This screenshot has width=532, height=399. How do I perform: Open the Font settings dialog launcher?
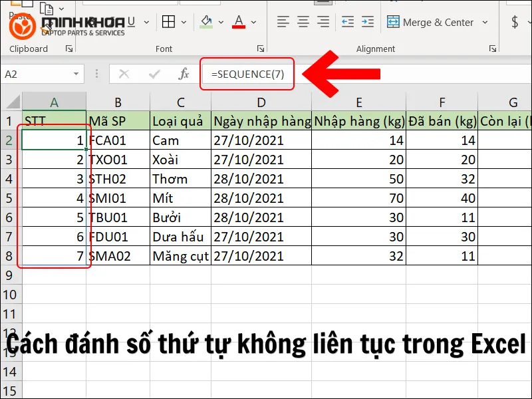[x=261, y=49]
